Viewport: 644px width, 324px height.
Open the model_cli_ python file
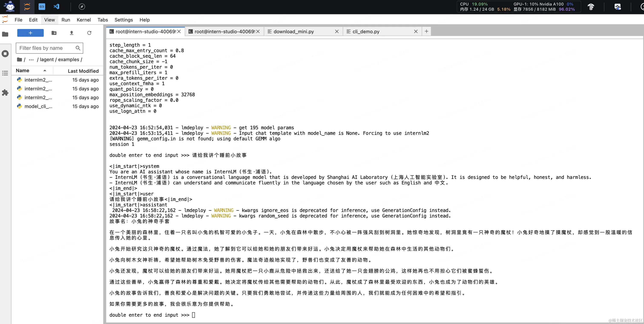[x=38, y=106]
